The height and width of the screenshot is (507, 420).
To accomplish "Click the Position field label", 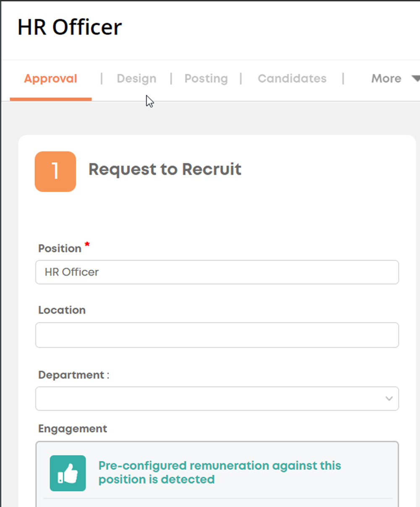I will (x=60, y=248).
